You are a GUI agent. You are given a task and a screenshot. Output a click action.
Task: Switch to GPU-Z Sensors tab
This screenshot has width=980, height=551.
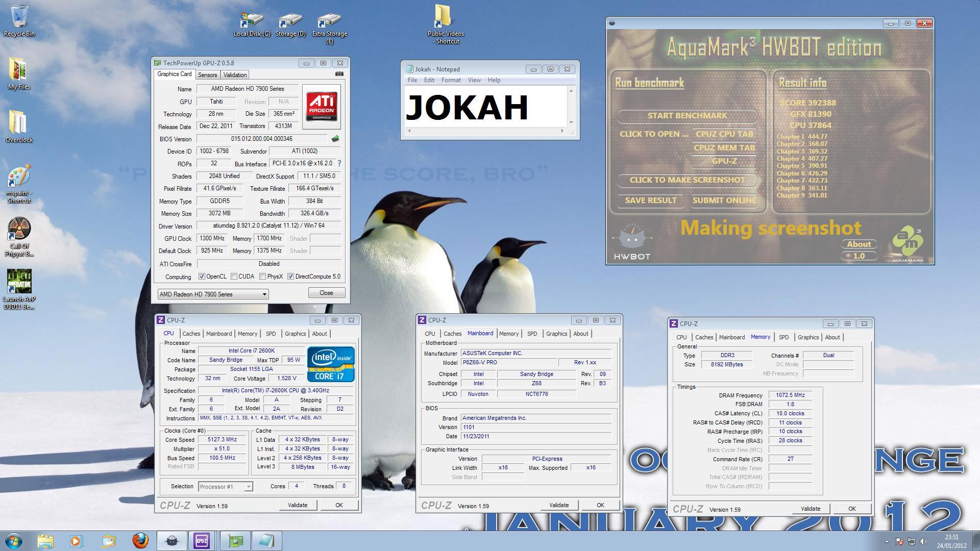coord(207,75)
